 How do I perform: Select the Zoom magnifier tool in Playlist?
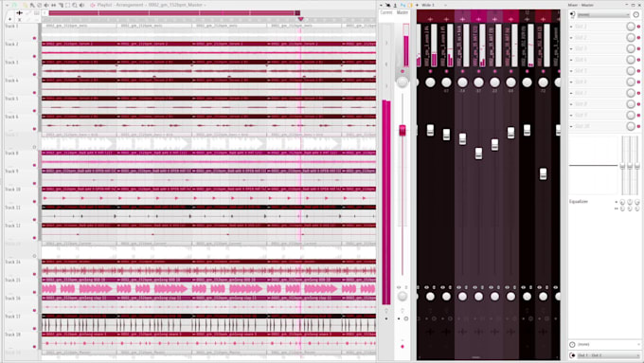(x=75, y=5)
